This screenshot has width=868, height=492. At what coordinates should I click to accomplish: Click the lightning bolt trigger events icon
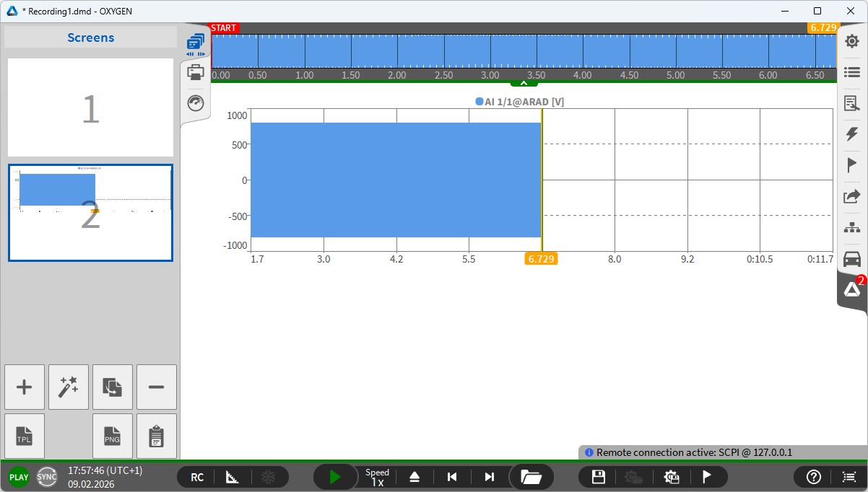[852, 133]
